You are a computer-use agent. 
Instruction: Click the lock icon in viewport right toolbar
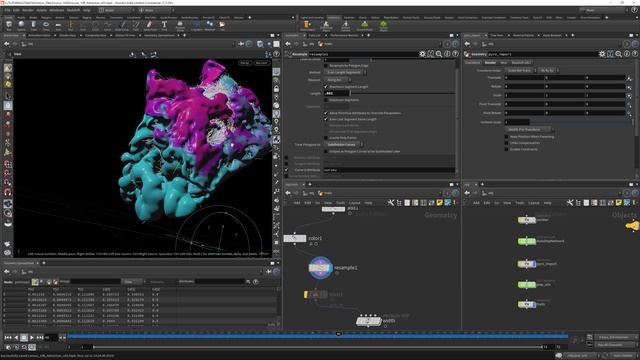point(277,89)
